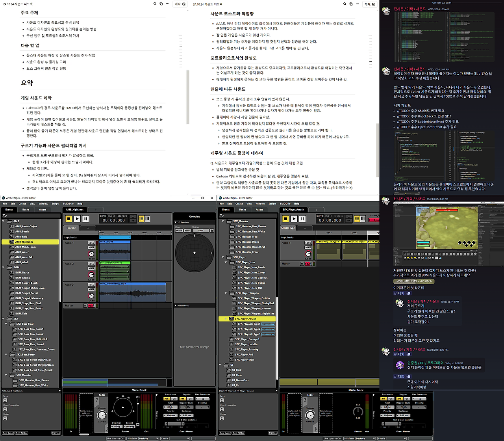The image size is (504, 441).
Task: Switch to the Banks tab in left FMOD window
Action: pos(26,210)
